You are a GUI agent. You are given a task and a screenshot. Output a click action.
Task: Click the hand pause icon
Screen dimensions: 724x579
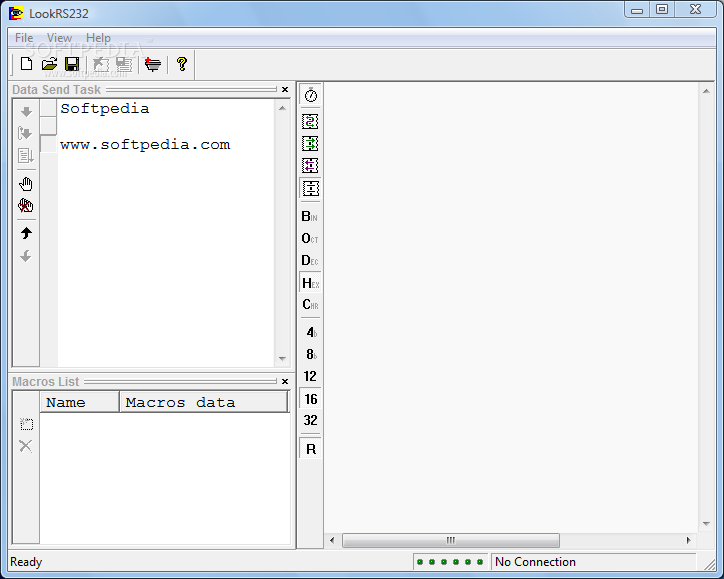[26, 184]
